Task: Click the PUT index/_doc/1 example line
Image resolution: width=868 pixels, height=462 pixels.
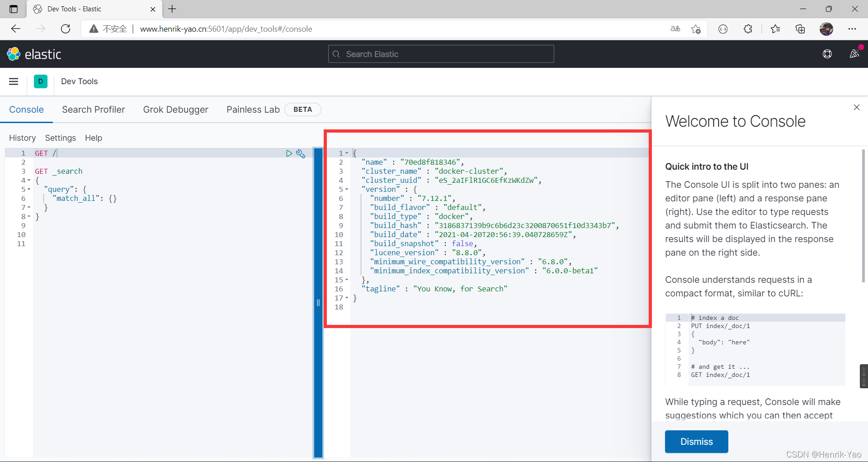Action: tap(720, 326)
